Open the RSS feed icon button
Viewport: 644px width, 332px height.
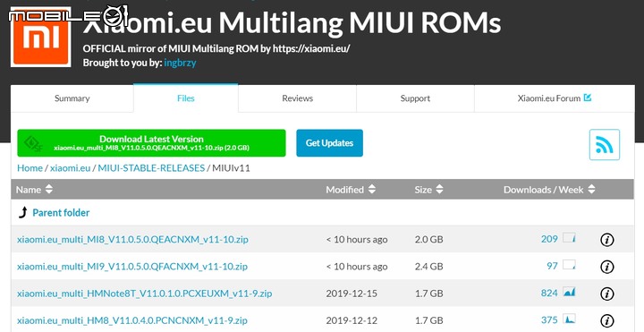(604, 145)
